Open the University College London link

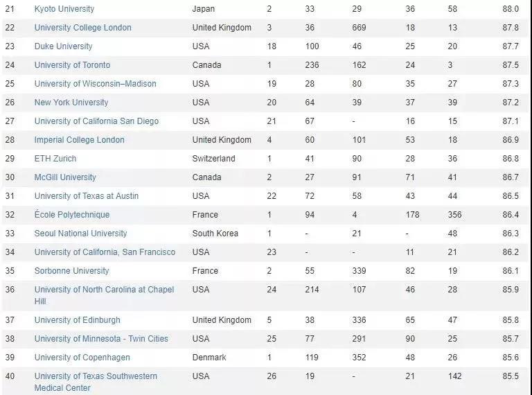(83, 28)
